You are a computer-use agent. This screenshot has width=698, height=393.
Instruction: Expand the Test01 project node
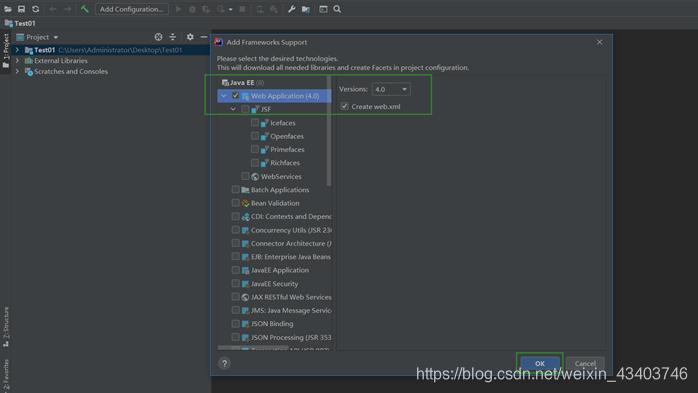(17, 50)
